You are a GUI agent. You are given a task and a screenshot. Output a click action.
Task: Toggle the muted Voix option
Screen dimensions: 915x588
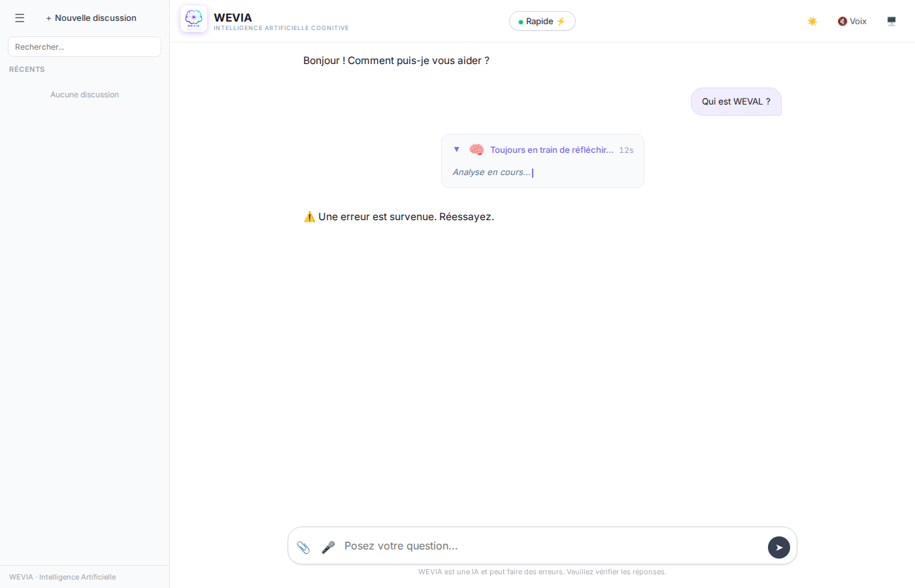(x=852, y=21)
